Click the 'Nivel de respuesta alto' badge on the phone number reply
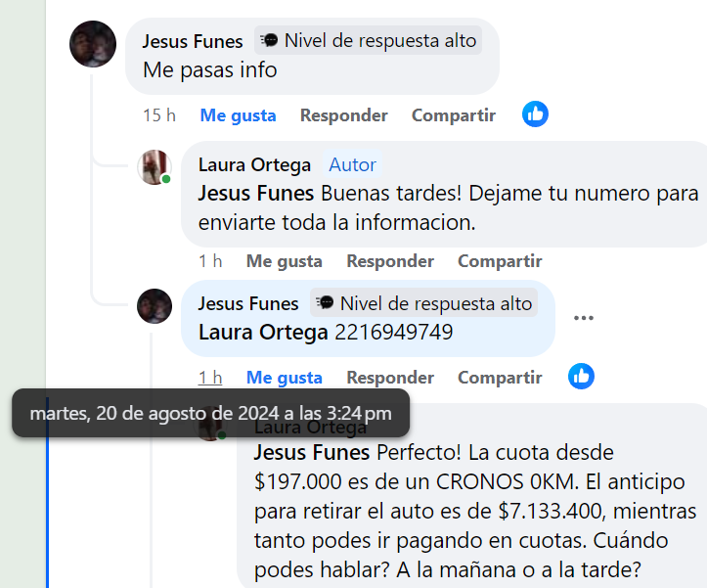The image size is (707, 588). [x=424, y=302]
